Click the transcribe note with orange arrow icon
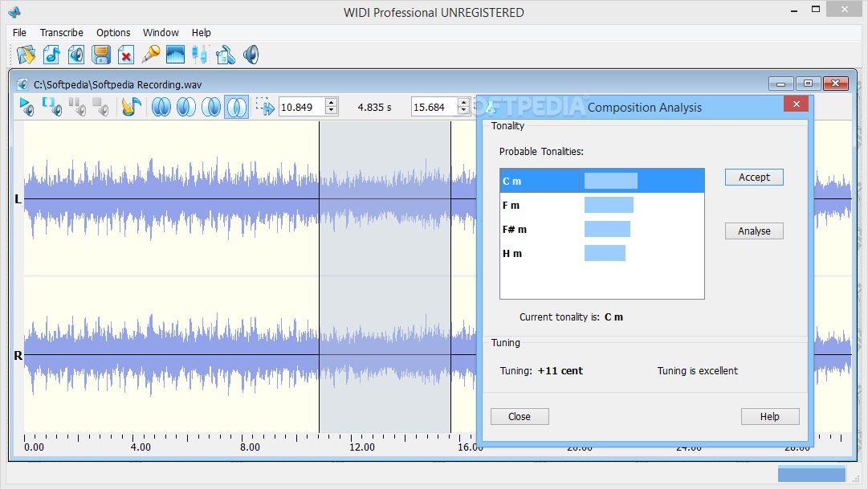Screen dimensions: 868x490 (x=131, y=106)
